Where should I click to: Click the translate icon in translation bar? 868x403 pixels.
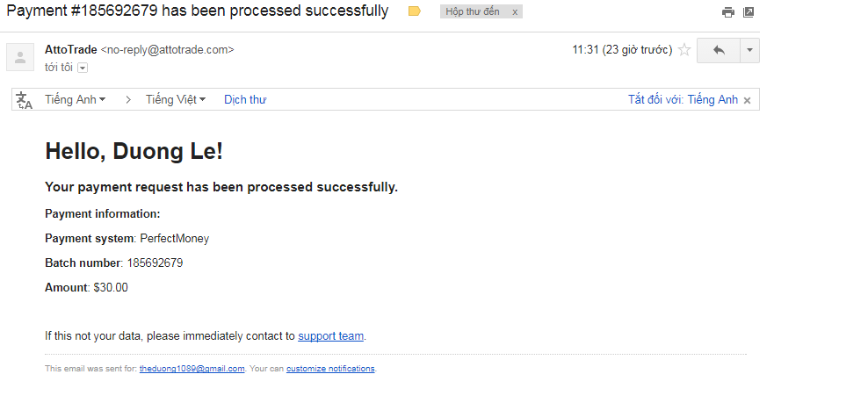pos(25,100)
